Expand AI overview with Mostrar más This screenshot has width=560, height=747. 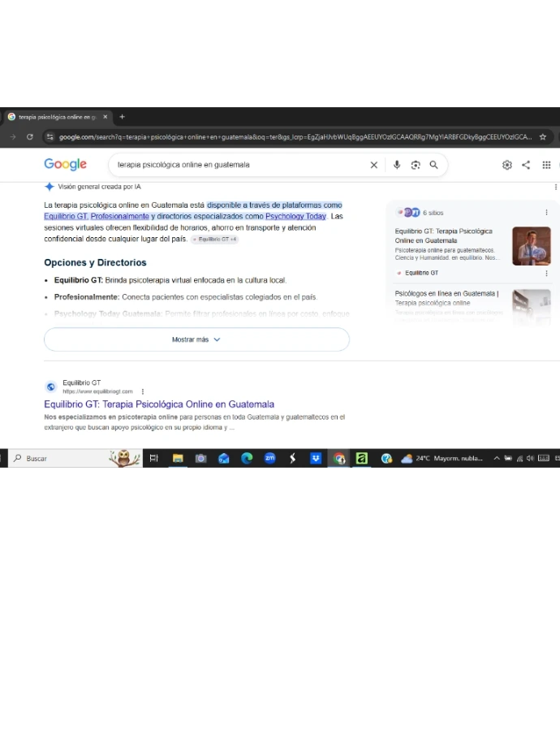click(x=196, y=339)
